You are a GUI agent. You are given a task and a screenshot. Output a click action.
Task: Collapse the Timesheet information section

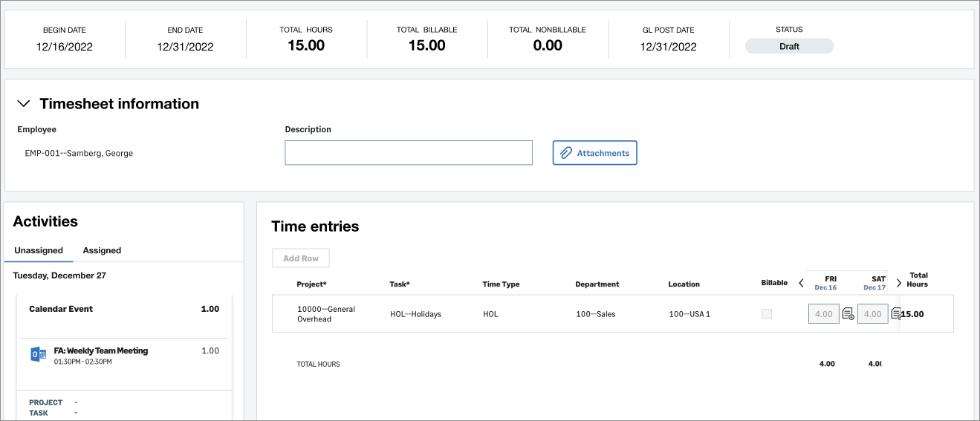(24, 104)
